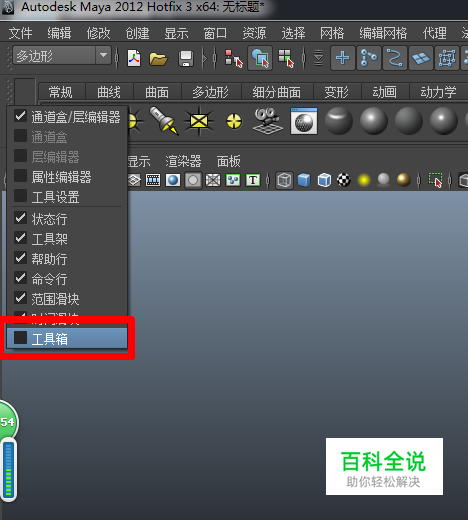Uncheck 通道盒/层编辑器 option
Image resolution: width=468 pixels, height=520 pixels.
67,117
